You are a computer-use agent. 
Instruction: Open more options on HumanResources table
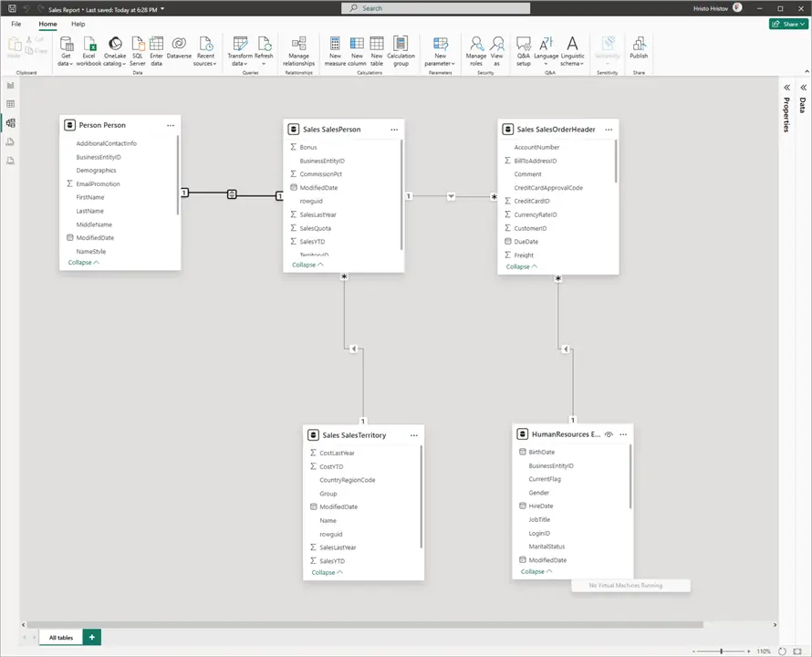tap(623, 434)
